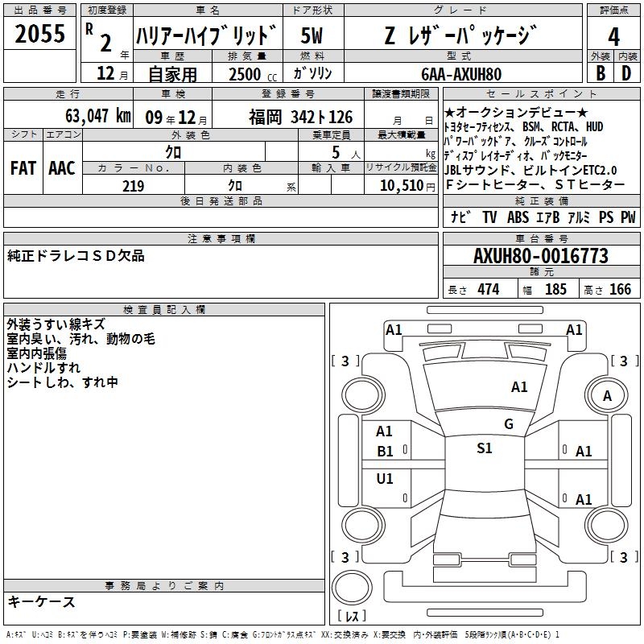644x644 pixels.
Task: Click U1 mark on left rear door
Action: pos(385,478)
